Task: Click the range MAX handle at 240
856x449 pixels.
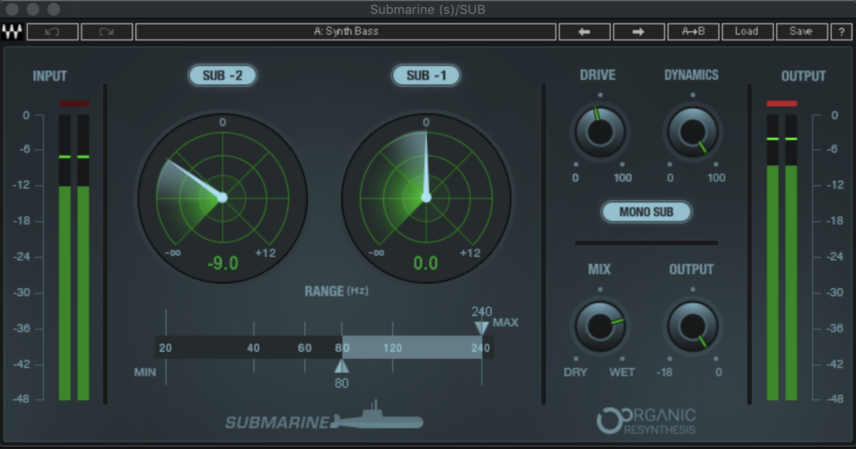Action: click(481, 328)
